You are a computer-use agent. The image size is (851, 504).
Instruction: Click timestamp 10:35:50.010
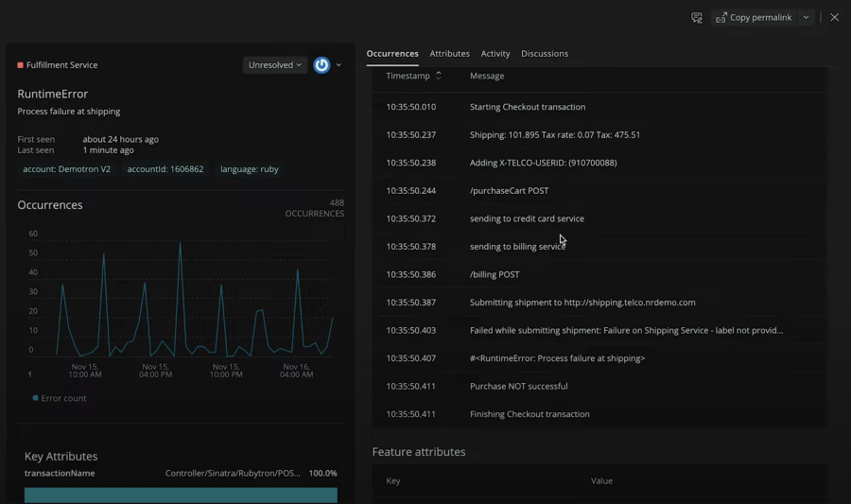pyautogui.click(x=411, y=107)
